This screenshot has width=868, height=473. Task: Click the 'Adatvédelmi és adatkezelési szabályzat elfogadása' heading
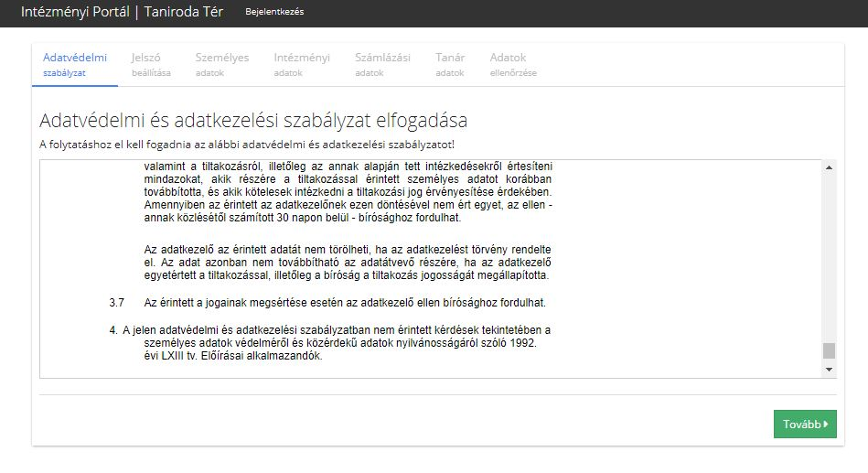point(253,121)
